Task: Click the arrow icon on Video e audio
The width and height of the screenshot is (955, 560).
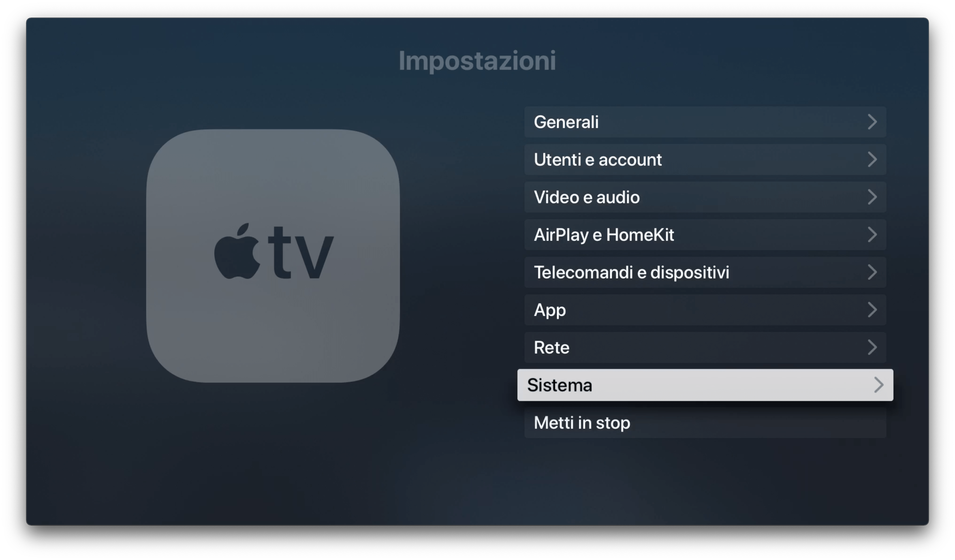Action: (872, 197)
